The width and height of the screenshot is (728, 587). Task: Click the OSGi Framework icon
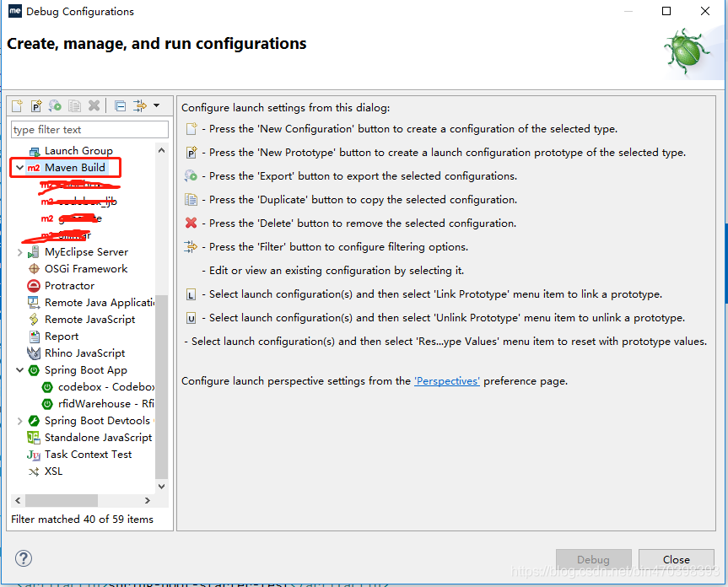point(34,269)
